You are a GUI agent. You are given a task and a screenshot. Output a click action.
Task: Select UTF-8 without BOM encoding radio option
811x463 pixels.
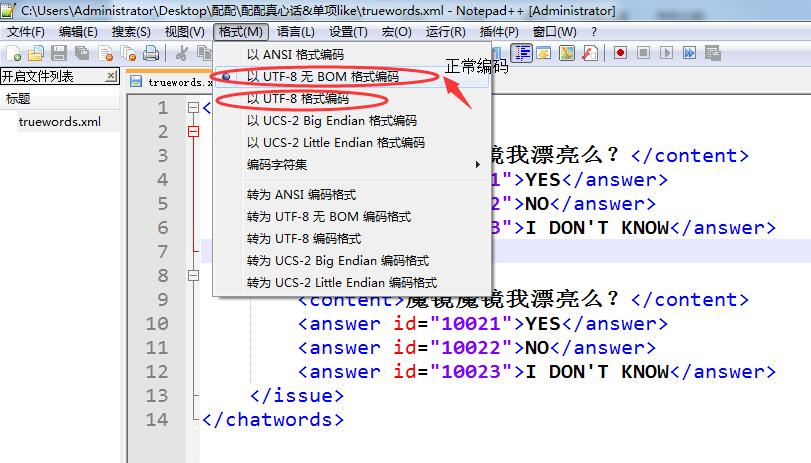pyautogui.click(x=226, y=77)
